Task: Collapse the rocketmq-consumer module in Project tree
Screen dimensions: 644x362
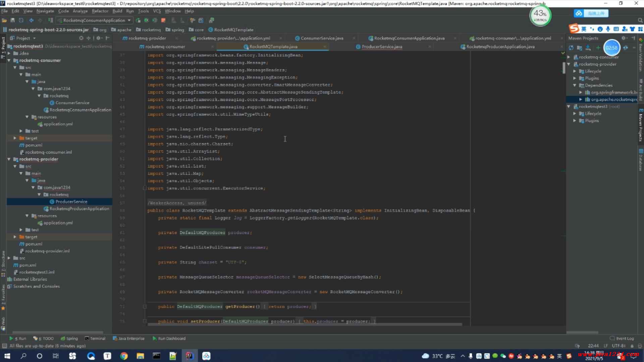Action: (x=9, y=60)
